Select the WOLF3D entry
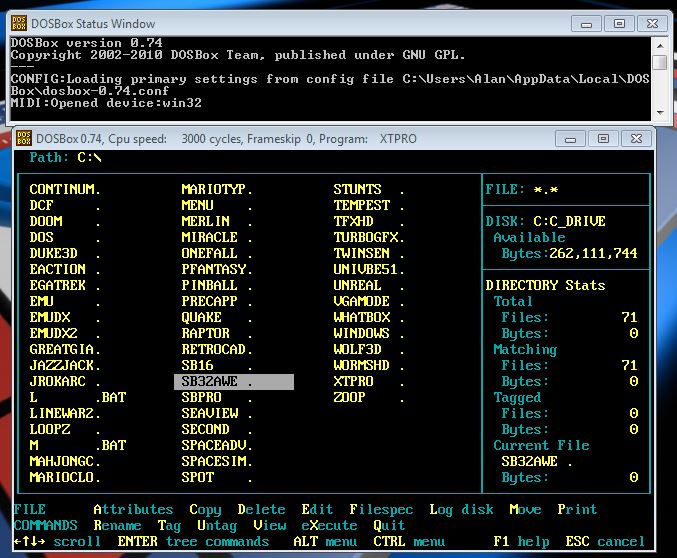The image size is (677, 558). 369,349
